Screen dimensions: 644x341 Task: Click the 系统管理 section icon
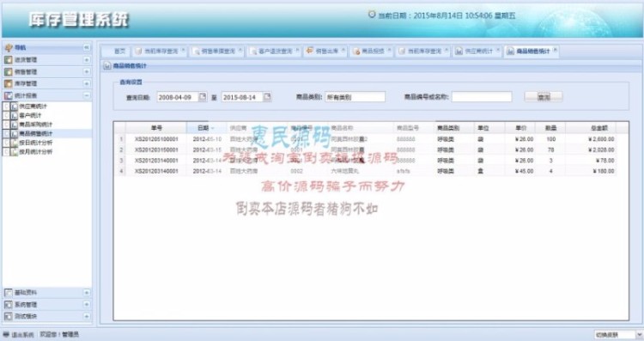pyautogui.click(x=9, y=304)
